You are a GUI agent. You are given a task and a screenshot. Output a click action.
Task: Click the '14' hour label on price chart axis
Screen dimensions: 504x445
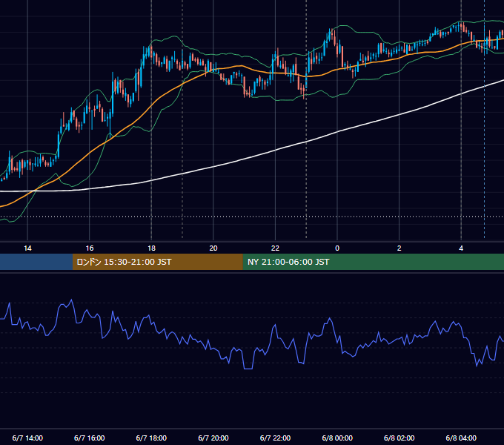tap(27, 248)
